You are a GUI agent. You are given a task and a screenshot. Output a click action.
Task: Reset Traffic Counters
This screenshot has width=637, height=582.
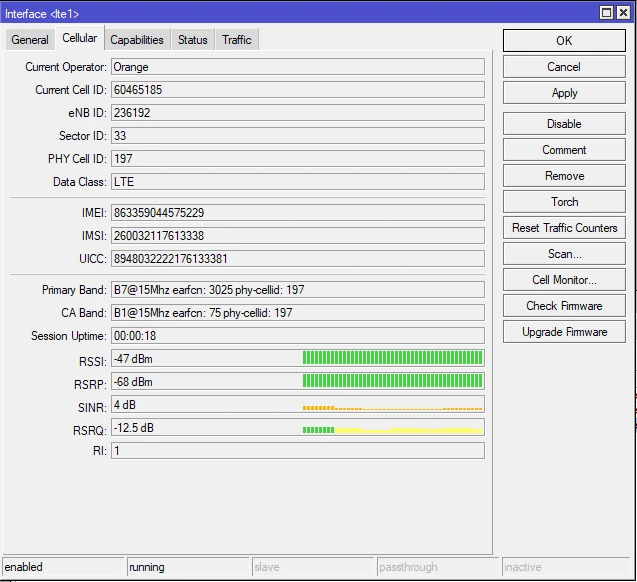(564, 227)
